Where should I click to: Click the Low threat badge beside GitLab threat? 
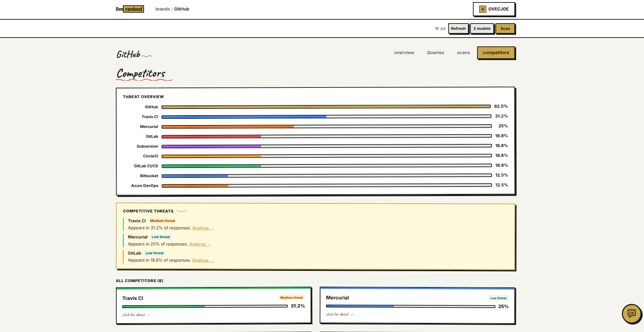point(155,253)
